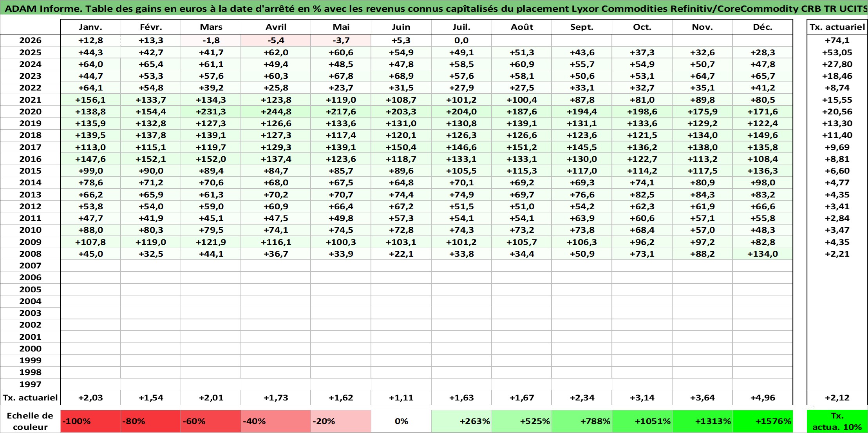Select the 'Févr.' column header
The height and width of the screenshot is (433, 868).
(151, 27)
